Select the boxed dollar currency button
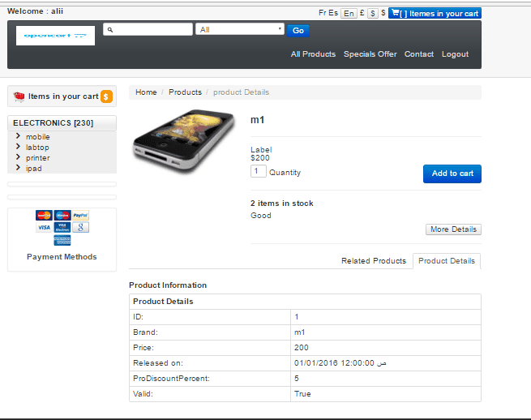The height and width of the screenshot is (420, 531). click(x=373, y=13)
